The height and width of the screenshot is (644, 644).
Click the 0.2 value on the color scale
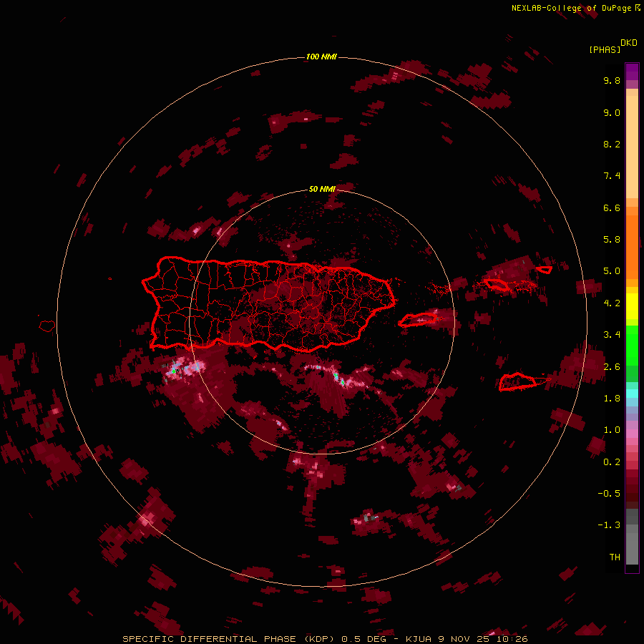click(612, 462)
